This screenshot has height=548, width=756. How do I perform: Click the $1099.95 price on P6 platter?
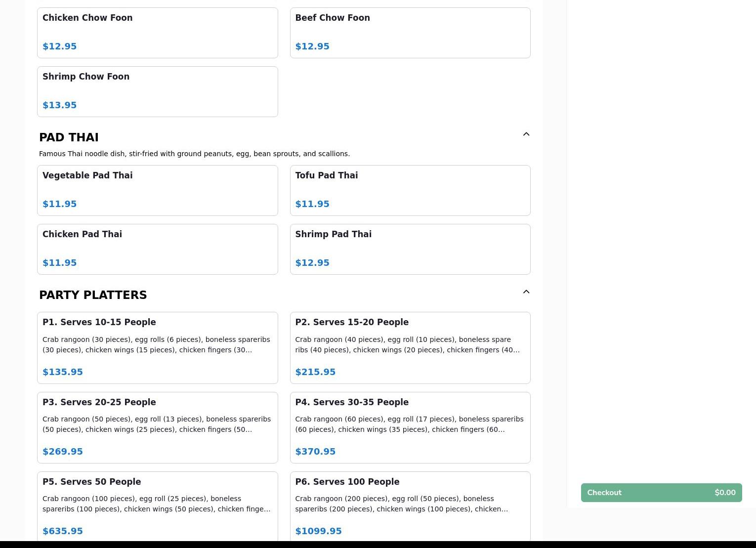318,531
